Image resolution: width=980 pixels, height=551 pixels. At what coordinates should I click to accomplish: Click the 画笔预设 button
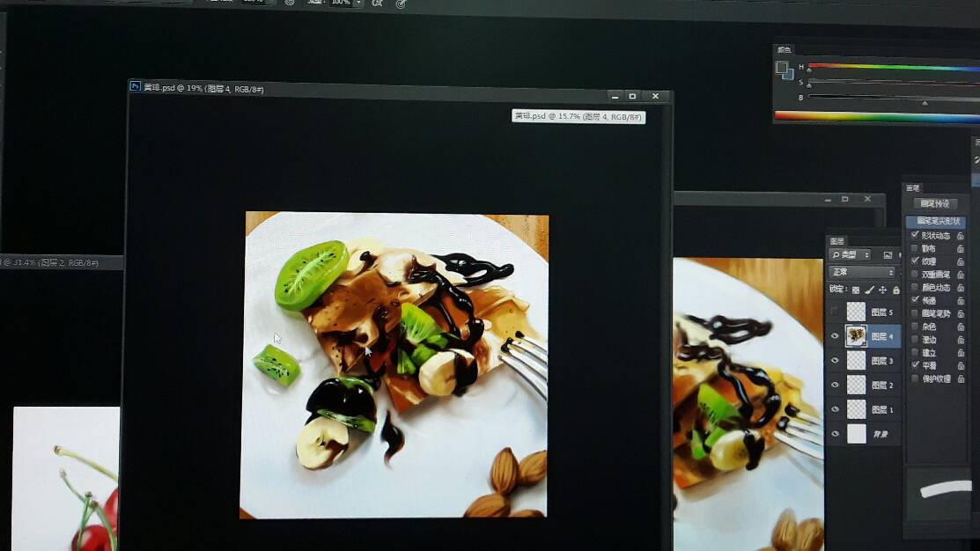pyautogui.click(x=934, y=203)
